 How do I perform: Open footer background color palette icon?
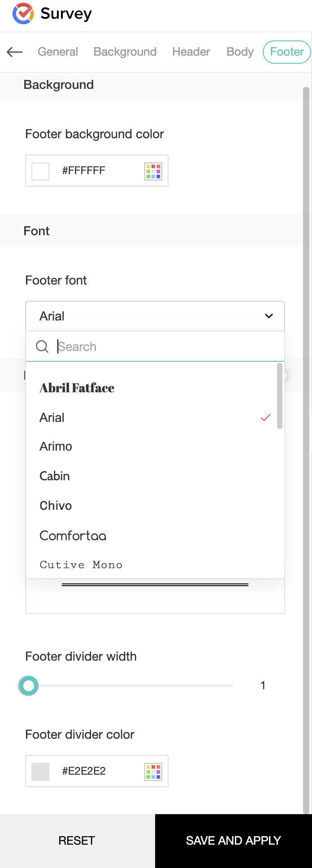[153, 171]
